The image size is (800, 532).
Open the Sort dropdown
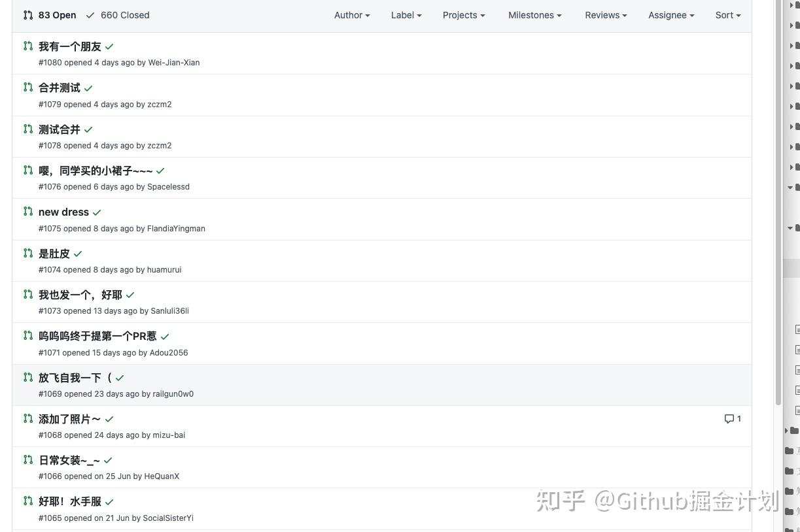pyautogui.click(x=728, y=15)
